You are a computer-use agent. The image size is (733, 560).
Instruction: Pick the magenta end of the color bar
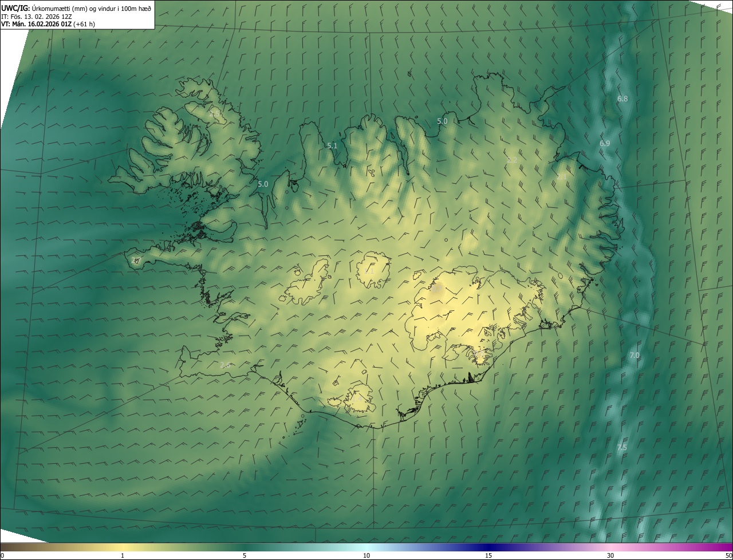(724, 547)
